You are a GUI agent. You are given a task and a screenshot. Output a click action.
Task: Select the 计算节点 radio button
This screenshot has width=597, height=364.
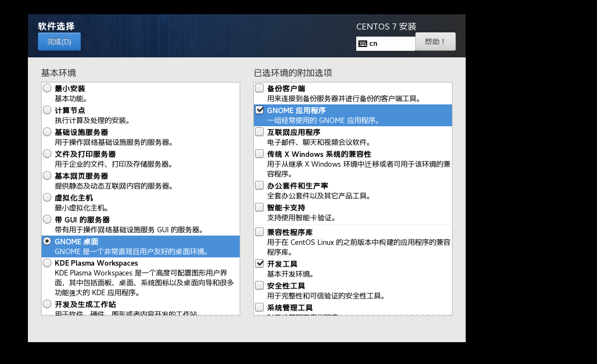pos(47,110)
